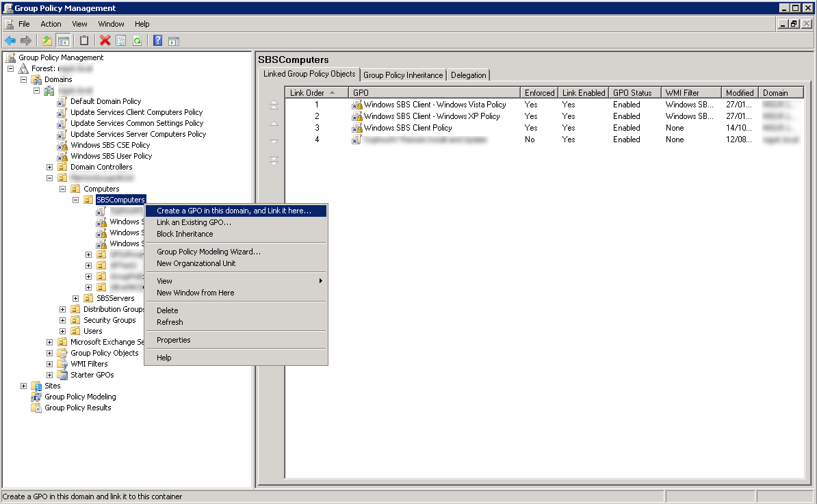Collapse the SBSComputers OU
817x504 pixels.
[75, 200]
